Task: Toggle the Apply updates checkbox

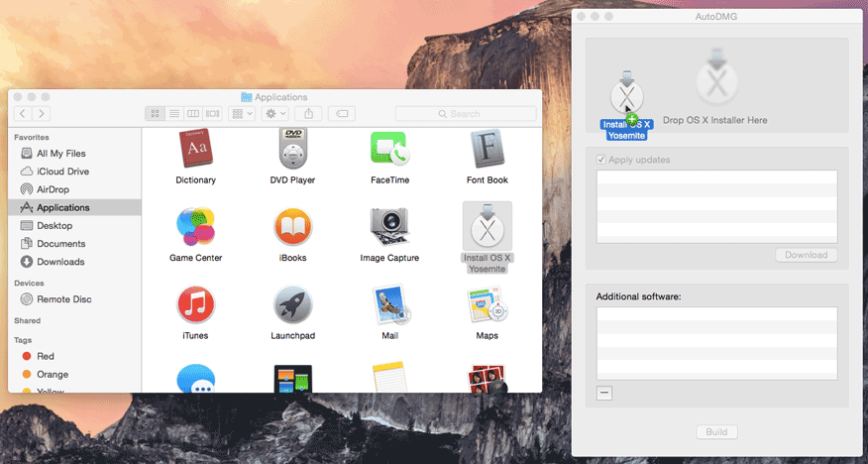Action: pos(601,160)
